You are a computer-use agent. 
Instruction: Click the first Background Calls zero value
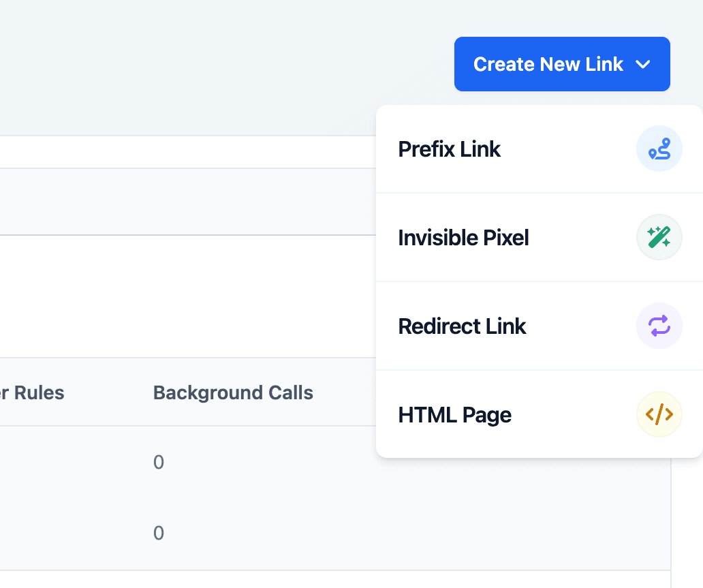[x=158, y=462]
